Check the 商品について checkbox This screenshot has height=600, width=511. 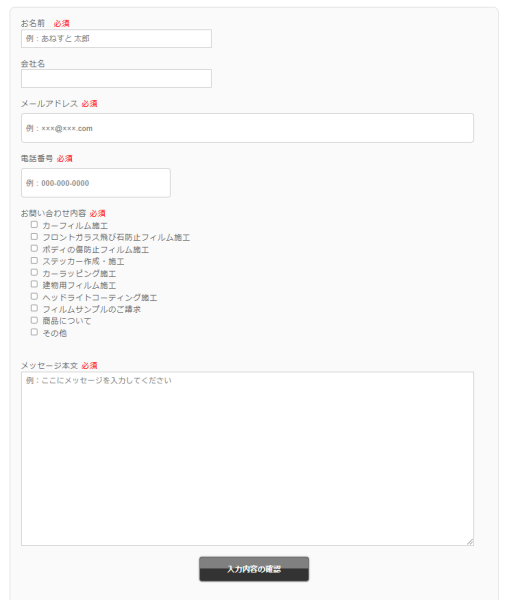click(34, 320)
